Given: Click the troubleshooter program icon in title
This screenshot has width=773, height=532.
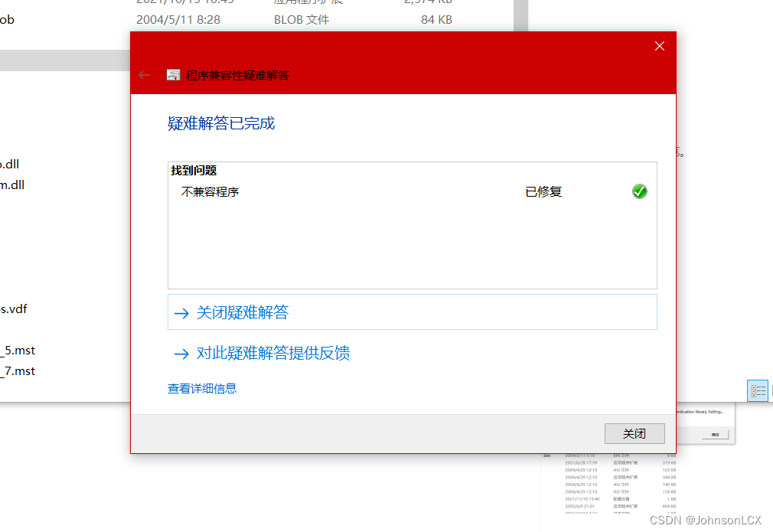Looking at the screenshot, I should (x=173, y=75).
